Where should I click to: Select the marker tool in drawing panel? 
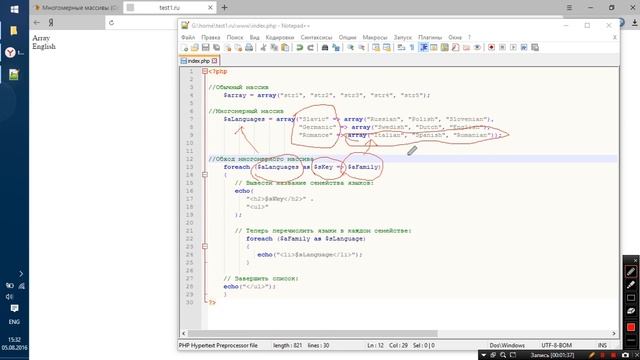click(x=631, y=285)
